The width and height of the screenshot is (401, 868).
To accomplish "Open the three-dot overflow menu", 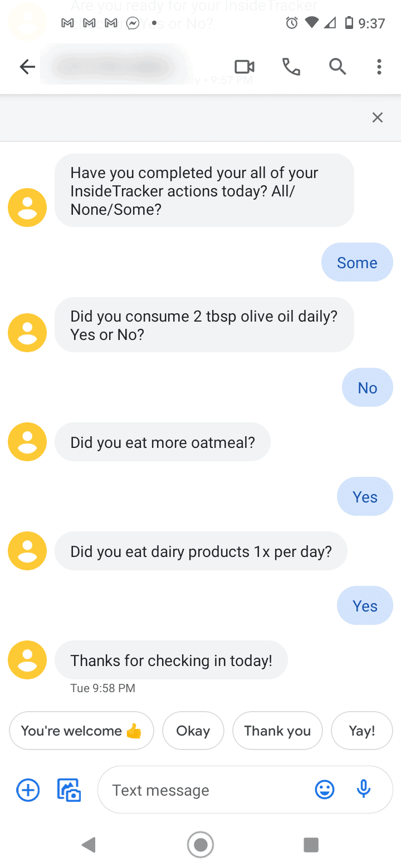I will click(x=379, y=67).
